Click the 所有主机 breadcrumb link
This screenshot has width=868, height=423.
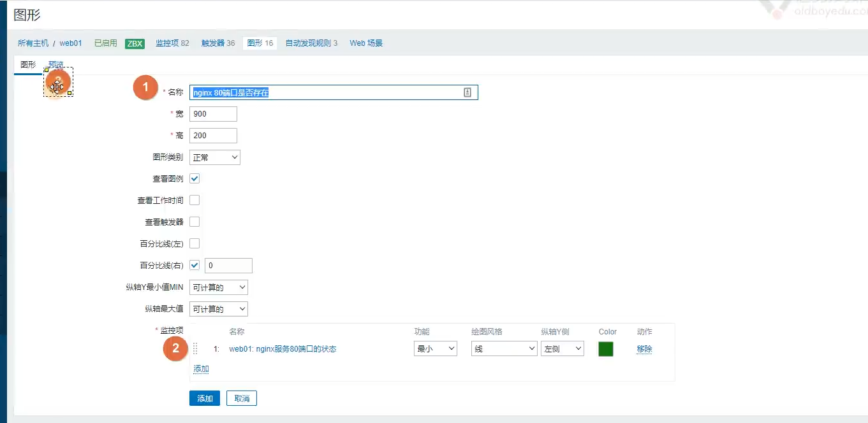click(x=33, y=43)
